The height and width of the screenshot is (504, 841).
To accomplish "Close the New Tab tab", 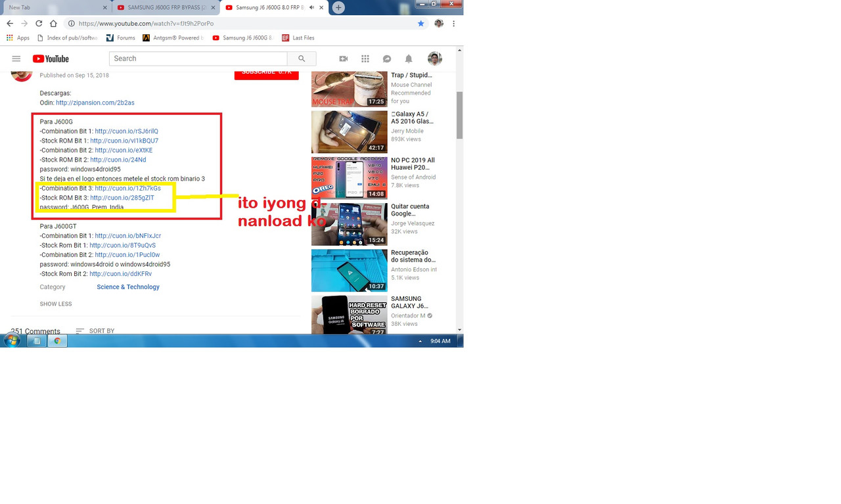I will 104,8.
